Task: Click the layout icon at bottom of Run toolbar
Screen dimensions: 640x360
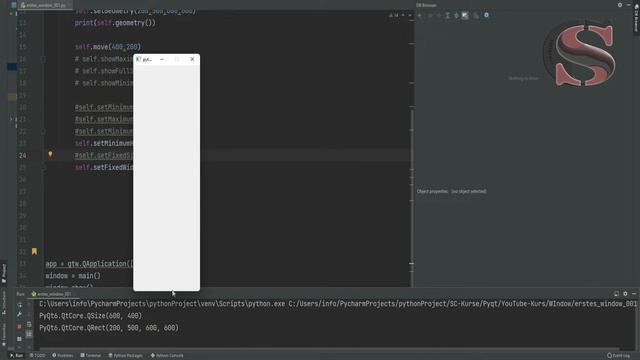Action: pyautogui.click(x=19, y=339)
